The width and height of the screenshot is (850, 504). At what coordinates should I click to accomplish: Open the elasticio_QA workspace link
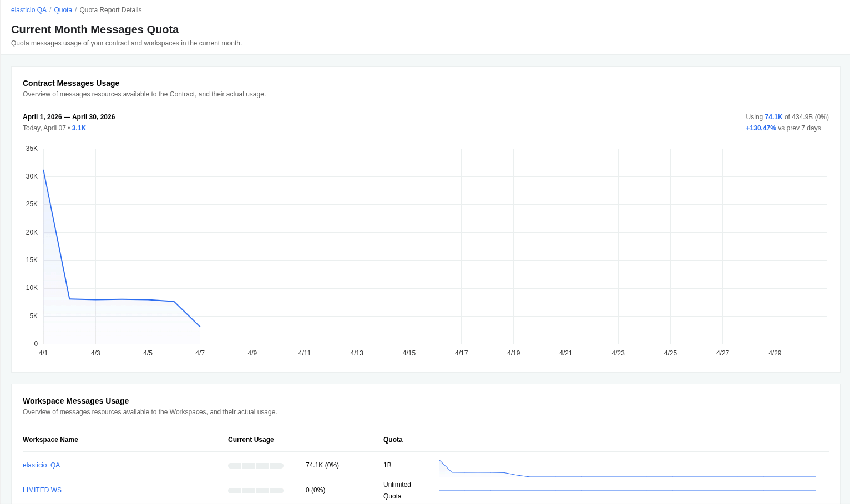click(41, 465)
